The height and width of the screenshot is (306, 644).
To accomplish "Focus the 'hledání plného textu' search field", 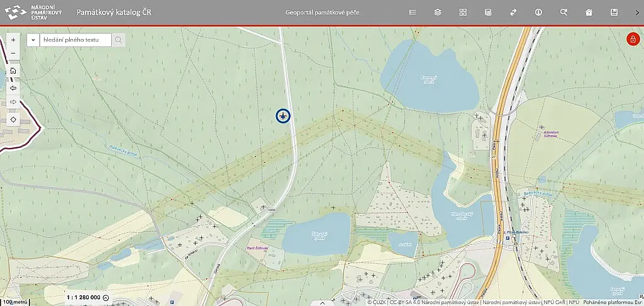I will (75, 40).
